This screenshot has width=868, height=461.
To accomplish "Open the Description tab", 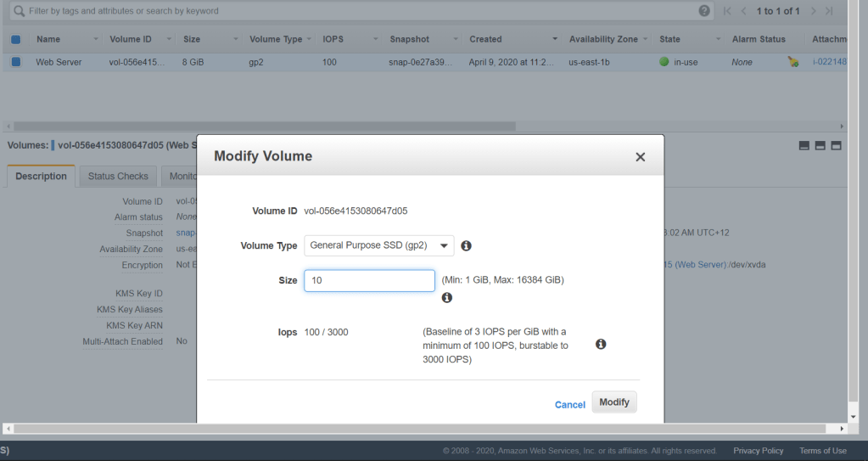I will pyautogui.click(x=41, y=177).
